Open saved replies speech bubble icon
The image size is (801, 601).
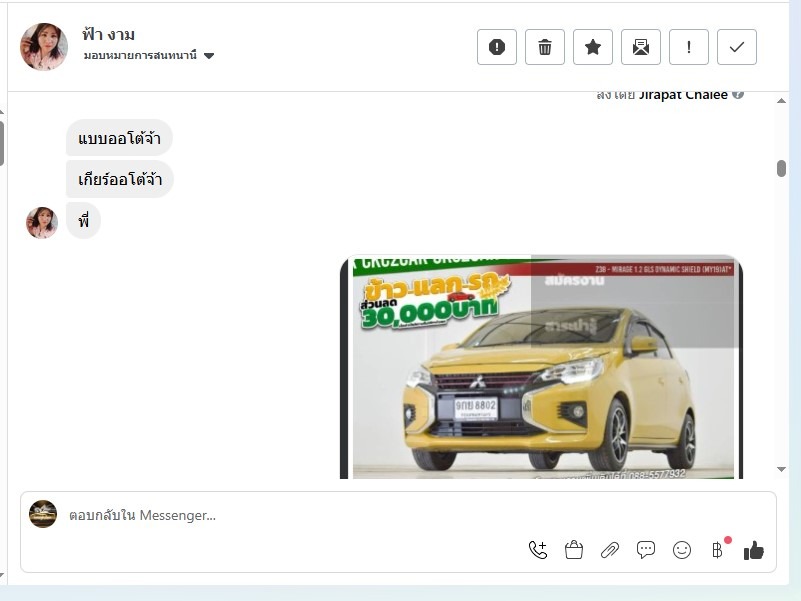tap(646, 550)
